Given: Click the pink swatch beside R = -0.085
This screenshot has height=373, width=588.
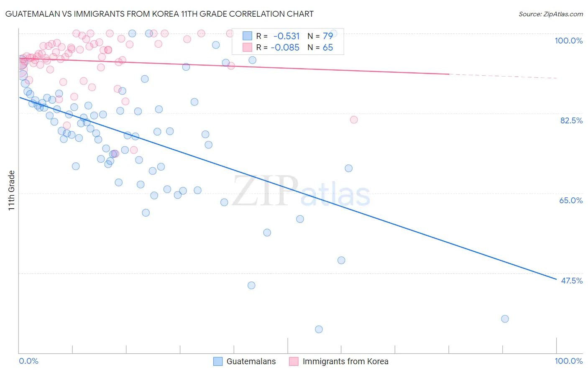Looking at the screenshot, I should pyautogui.click(x=248, y=47).
